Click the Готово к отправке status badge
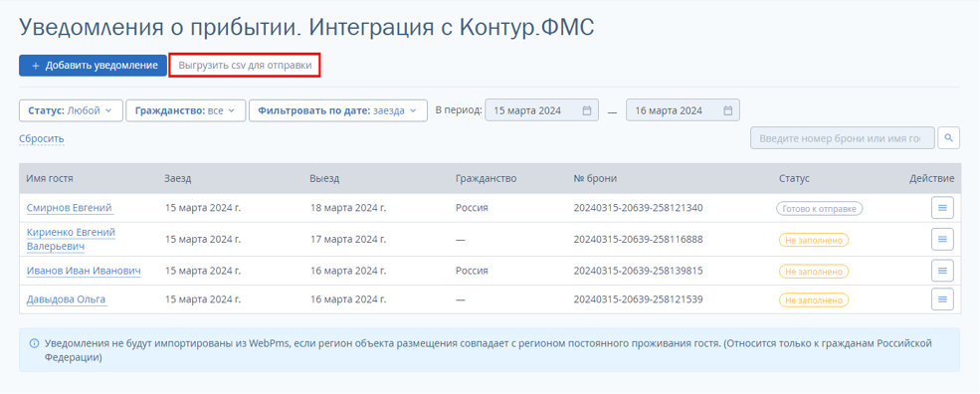980x394 pixels. point(820,208)
